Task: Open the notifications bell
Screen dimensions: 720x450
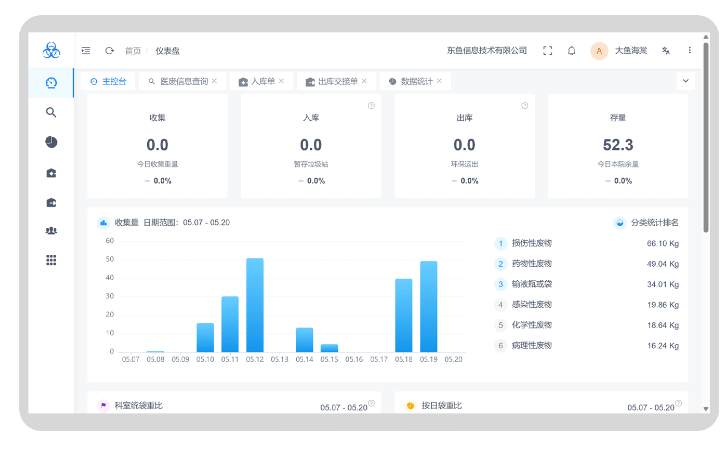Action: click(571, 50)
